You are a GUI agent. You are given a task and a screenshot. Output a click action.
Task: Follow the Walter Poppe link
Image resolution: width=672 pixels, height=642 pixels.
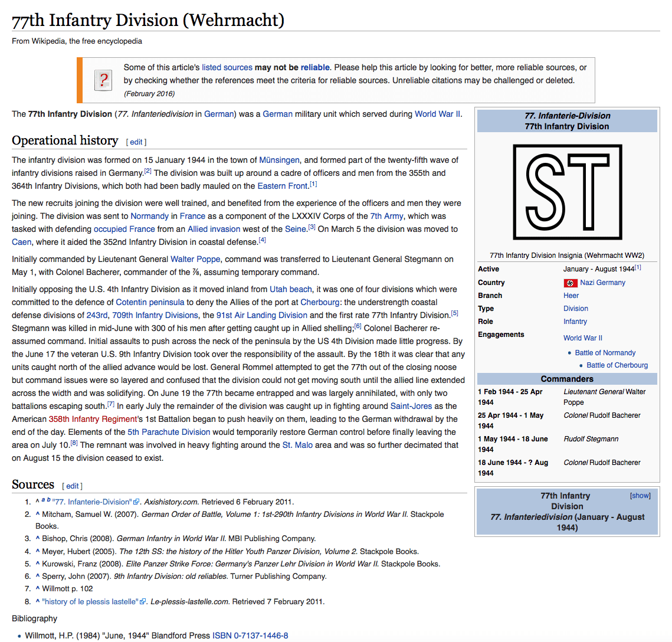195,259
